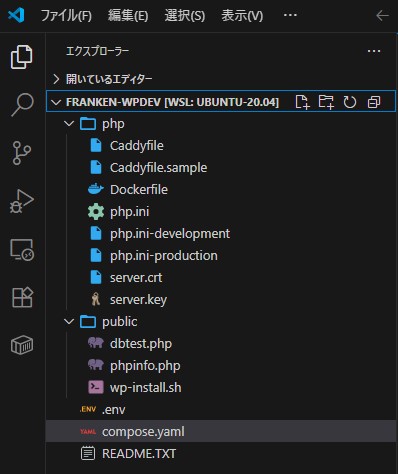This screenshot has width=398, height=474.
Task: Open the Docker containers view
Action: (x=22, y=345)
